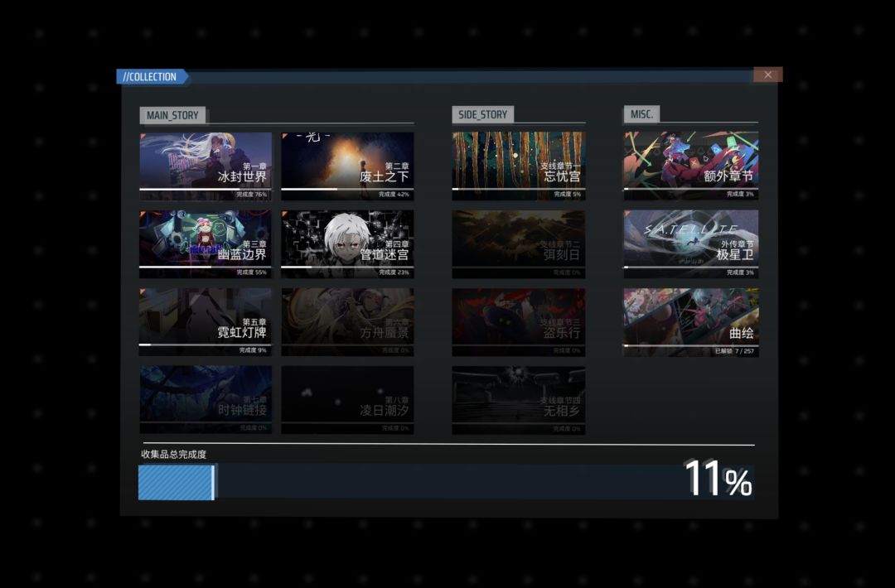The width and height of the screenshot is (895, 588).
Task: Open chapter four 管道迷宫 card
Action: tap(347, 243)
